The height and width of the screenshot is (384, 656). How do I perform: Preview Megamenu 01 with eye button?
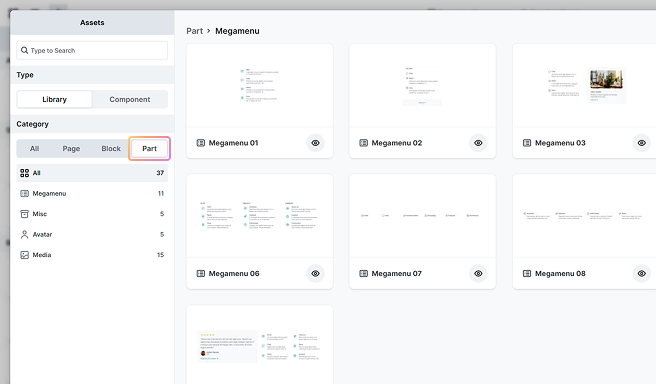pos(315,143)
